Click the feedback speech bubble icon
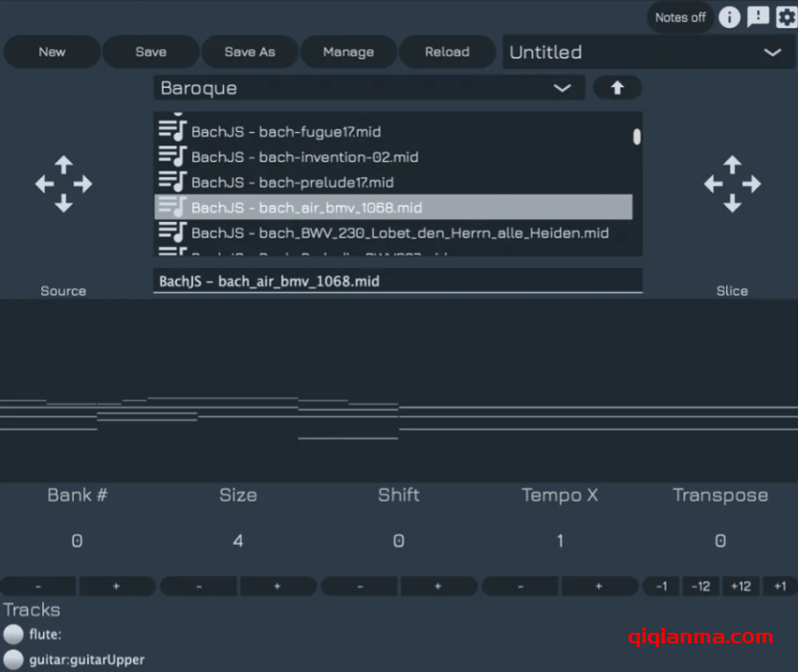This screenshot has width=798, height=672. pyautogui.click(x=758, y=17)
